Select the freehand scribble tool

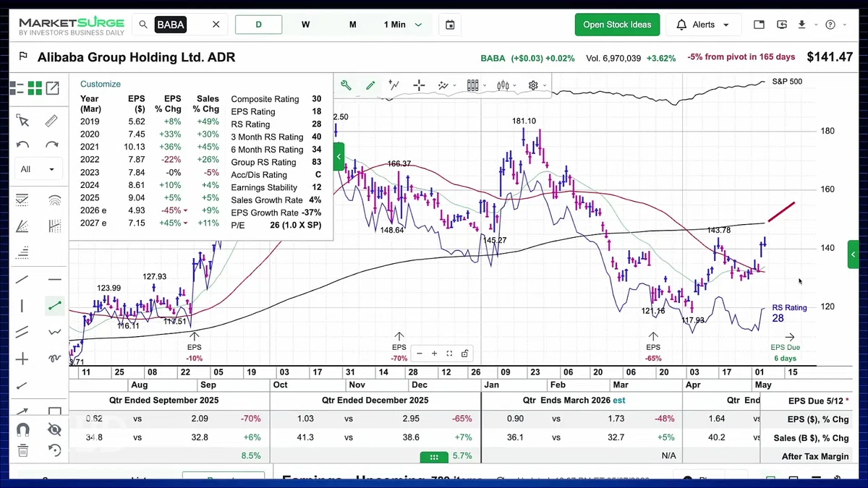coord(54,359)
